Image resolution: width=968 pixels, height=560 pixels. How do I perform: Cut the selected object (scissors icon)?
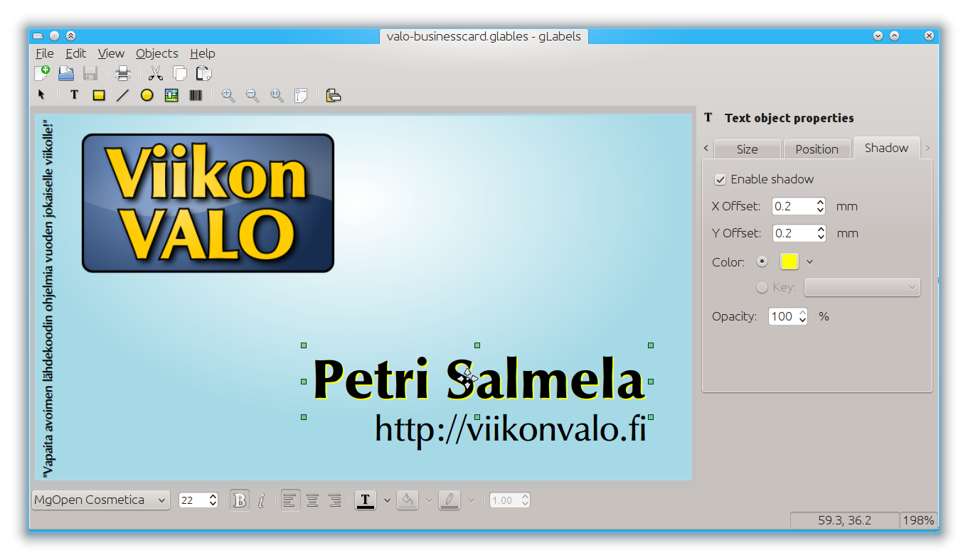point(156,72)
